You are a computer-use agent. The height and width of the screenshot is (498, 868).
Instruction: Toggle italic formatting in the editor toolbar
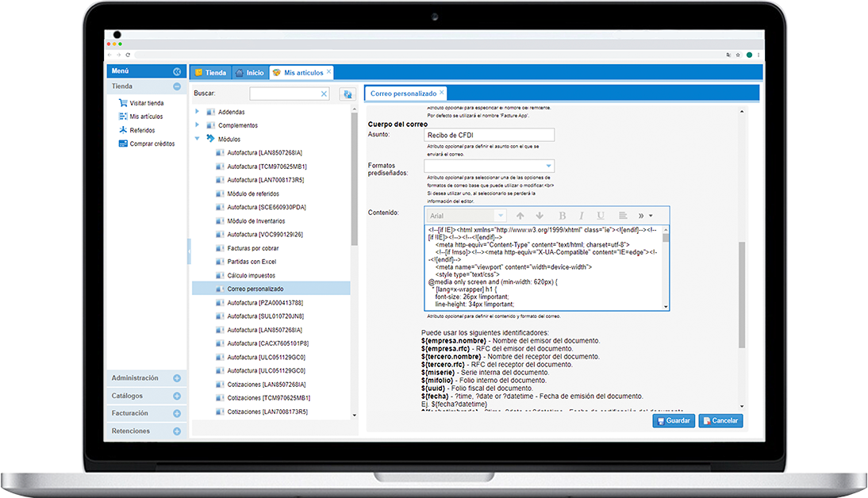pos(582,216)
